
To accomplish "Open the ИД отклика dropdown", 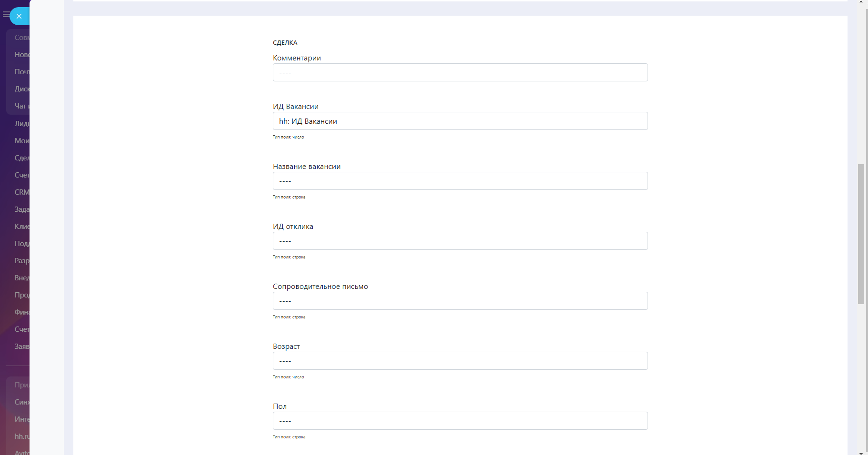I will coord(460,241).
